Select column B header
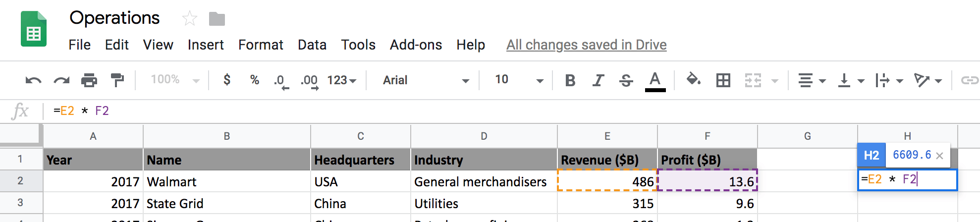Screen dimensions: 980x222 (227, 136)
